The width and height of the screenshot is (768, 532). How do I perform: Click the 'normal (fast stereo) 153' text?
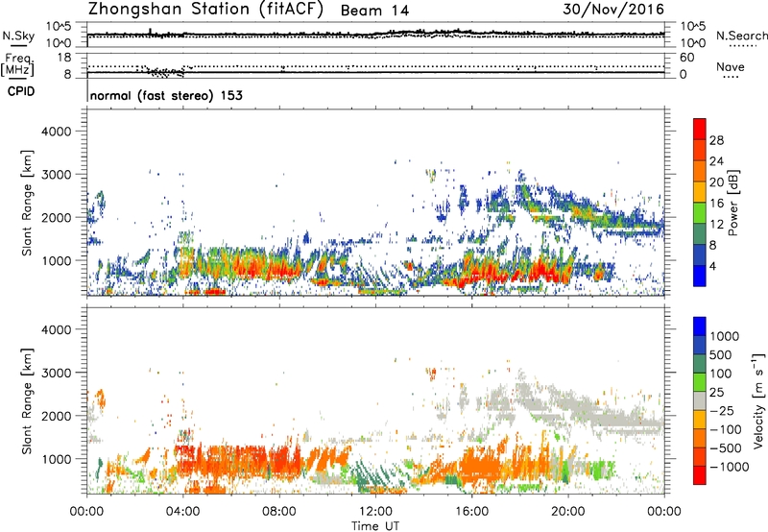click(x=166, y=95)
